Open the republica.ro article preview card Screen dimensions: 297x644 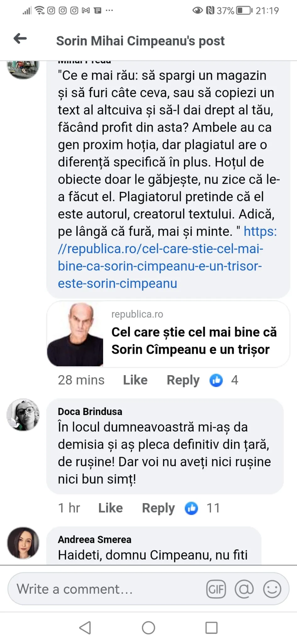coord(168,334)
